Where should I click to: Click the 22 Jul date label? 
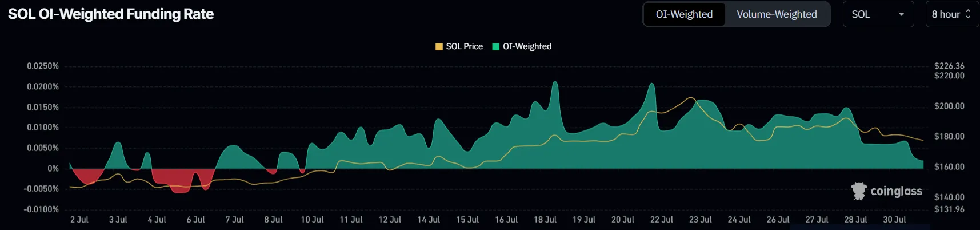[662, 220]
